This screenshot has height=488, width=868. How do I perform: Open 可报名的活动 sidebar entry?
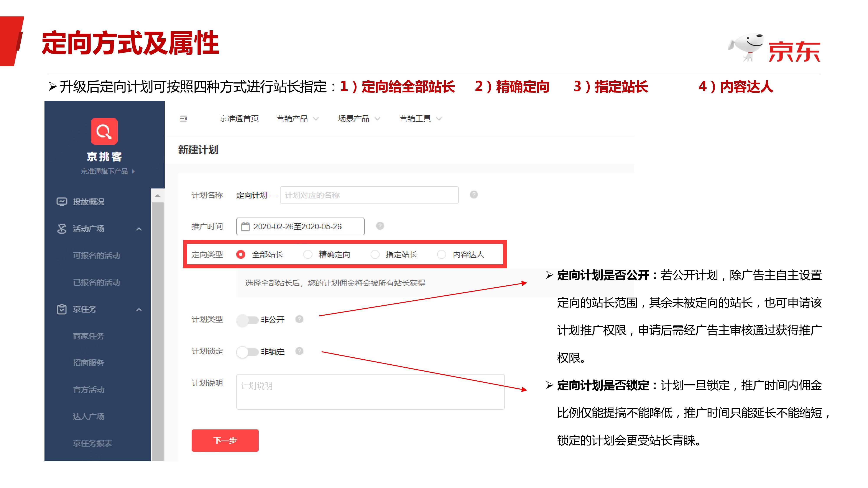tap(96, 256)
